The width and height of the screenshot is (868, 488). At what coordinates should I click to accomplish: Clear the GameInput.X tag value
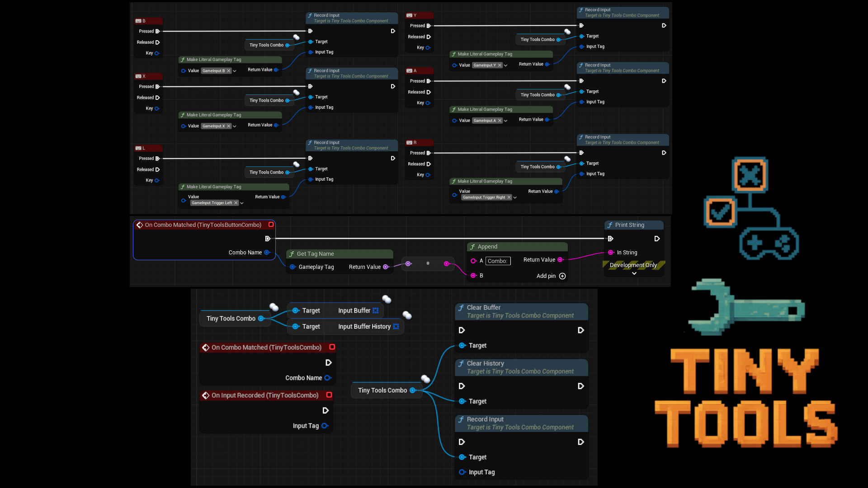229,126
